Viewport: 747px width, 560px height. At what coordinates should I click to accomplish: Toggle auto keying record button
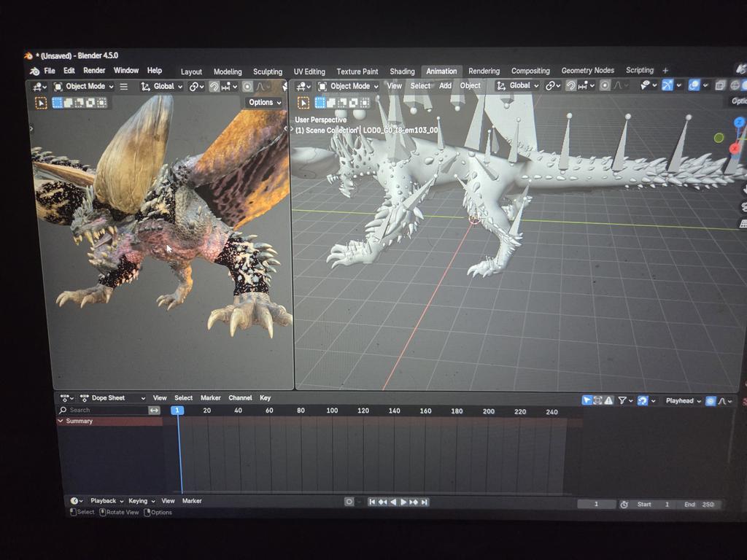(349, 502)
